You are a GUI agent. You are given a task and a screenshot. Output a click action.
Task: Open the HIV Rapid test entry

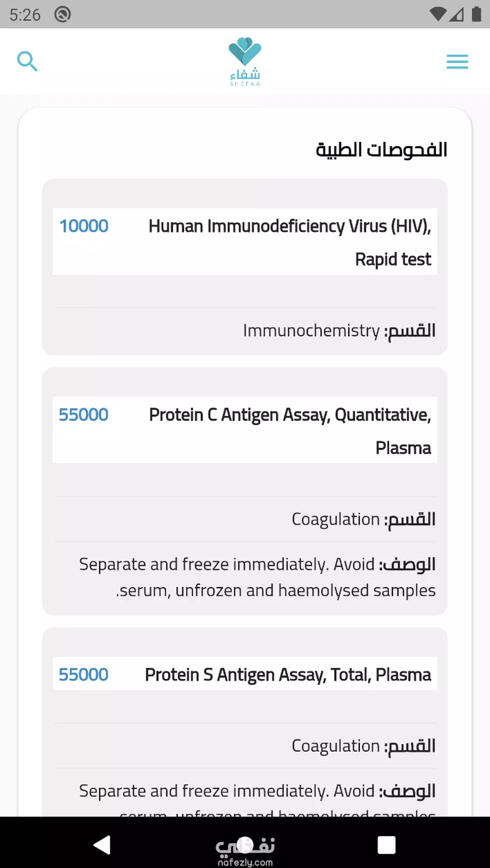tap(290, 242)
